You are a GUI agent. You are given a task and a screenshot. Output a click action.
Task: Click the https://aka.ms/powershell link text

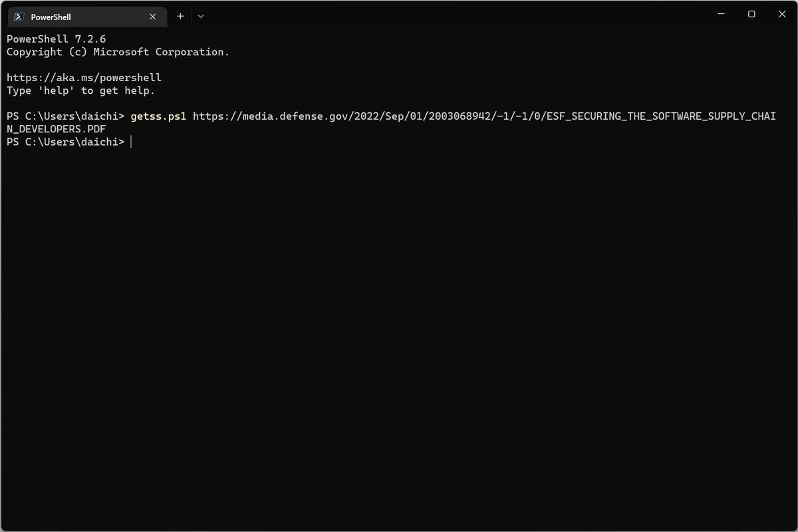point(84,78)
